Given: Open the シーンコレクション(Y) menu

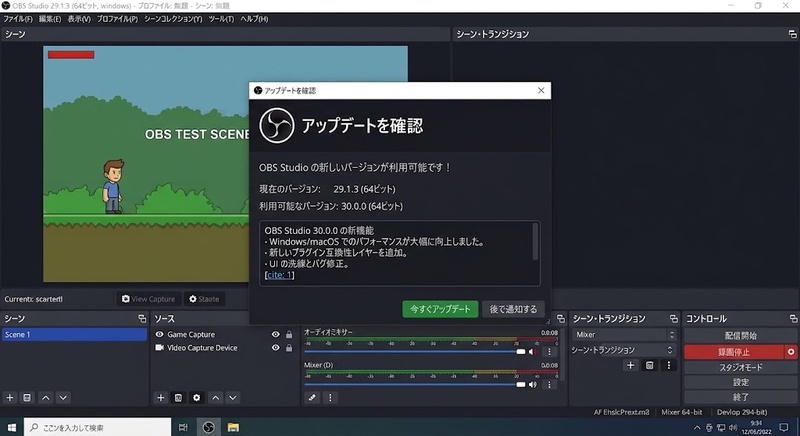Looking at the screenshot, I should coord(173,19).
